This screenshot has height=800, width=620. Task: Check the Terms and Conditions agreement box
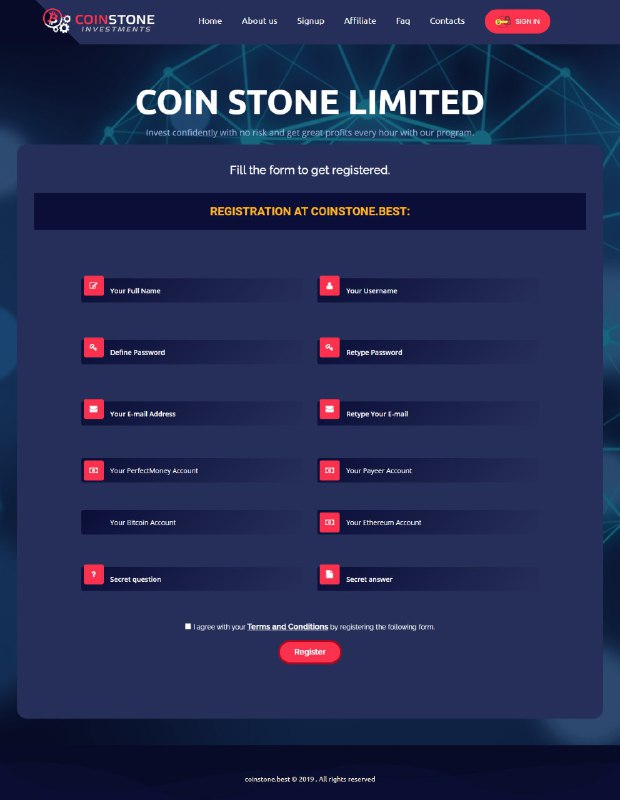[x=188, y=626]
